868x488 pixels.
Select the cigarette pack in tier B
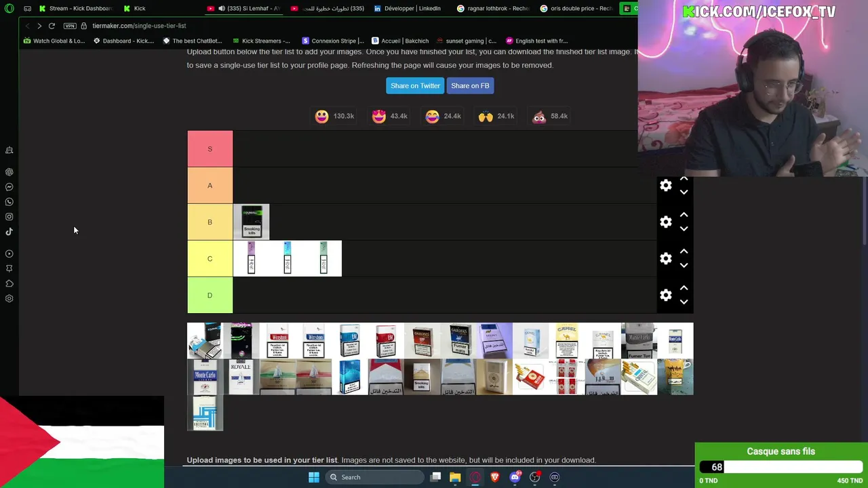(251, 222)
